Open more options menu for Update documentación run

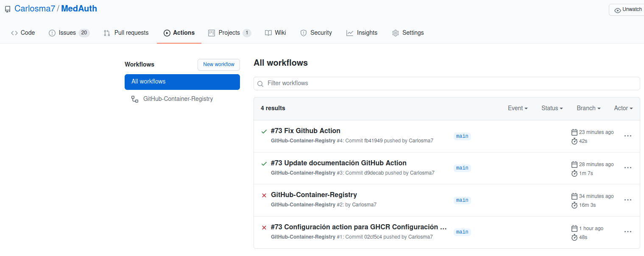click(x=628, y=168)
